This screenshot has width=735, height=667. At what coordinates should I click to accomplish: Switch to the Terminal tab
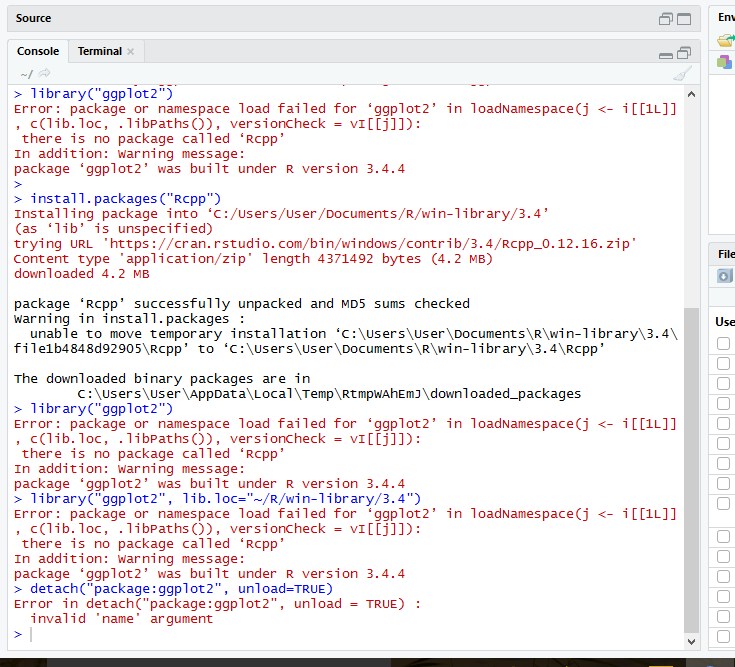(99, 51)
